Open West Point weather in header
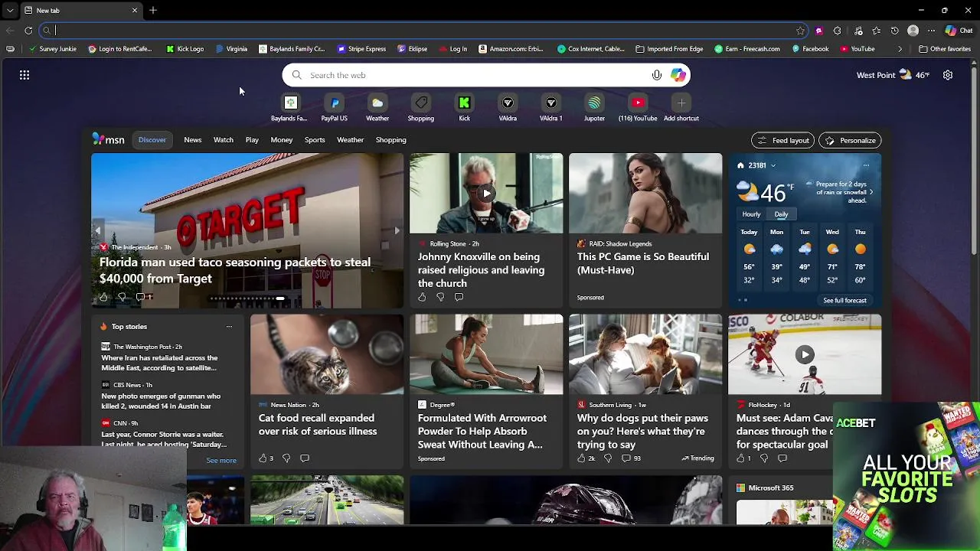The width and height of the screenshot is (980, 551). 893,75
